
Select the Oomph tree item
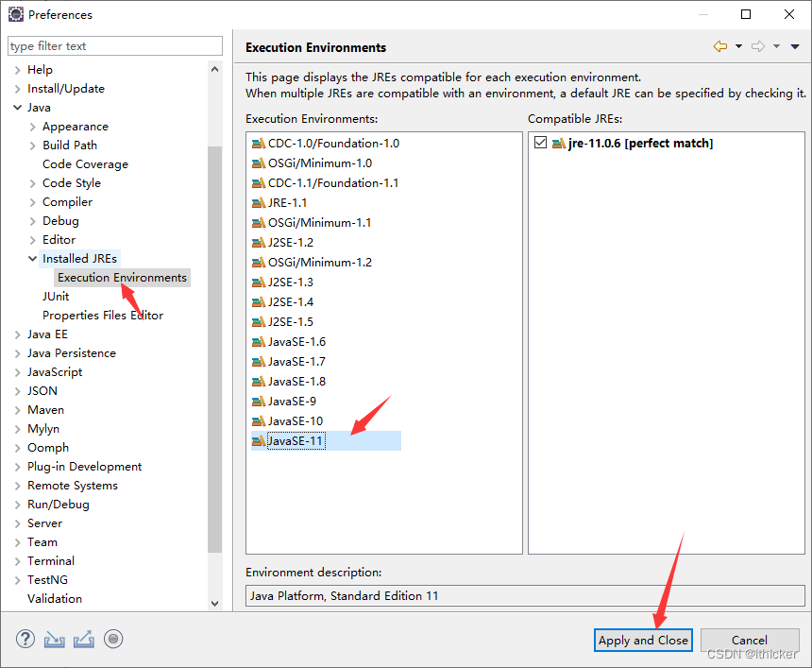click(48, 448)
